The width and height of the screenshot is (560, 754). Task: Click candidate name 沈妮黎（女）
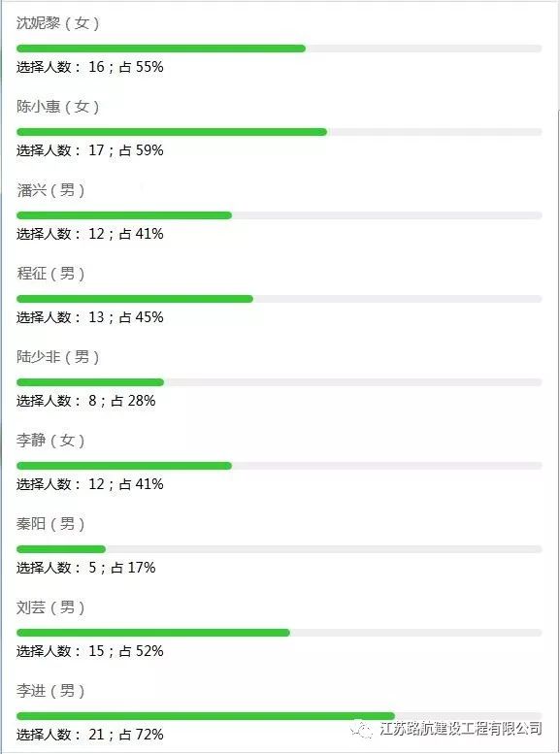[58, 23]
